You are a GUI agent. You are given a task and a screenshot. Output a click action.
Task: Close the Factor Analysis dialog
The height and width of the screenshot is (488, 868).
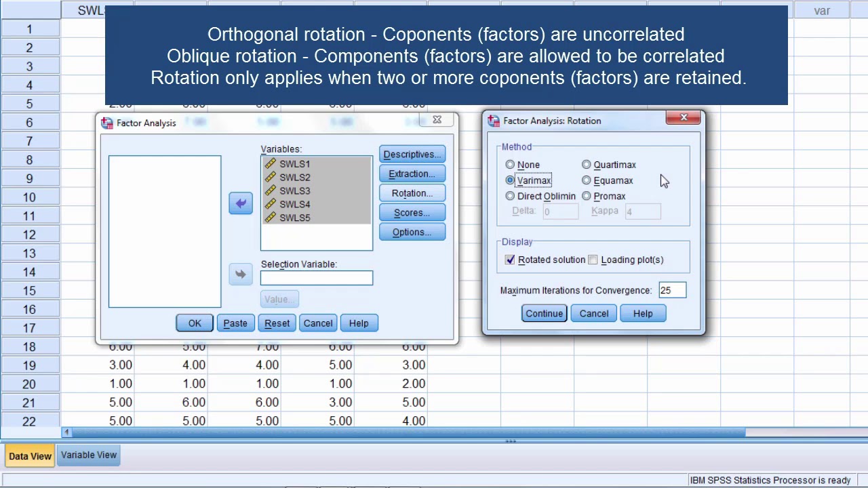tap(437, 120)
